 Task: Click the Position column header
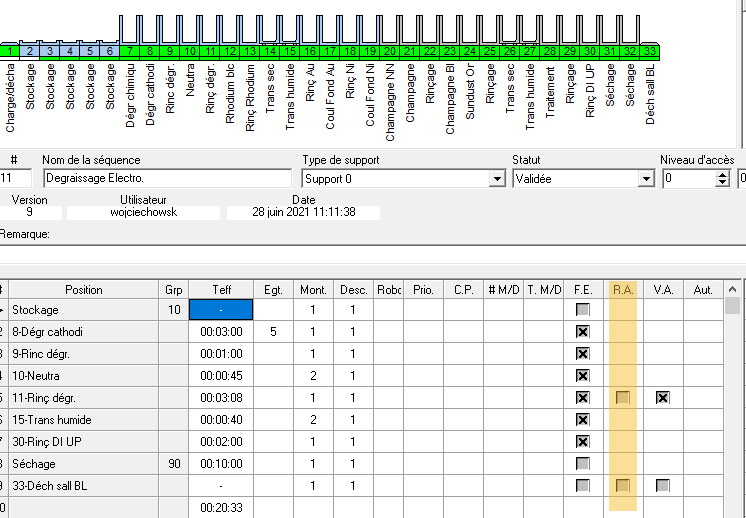(x=83, y=290)
